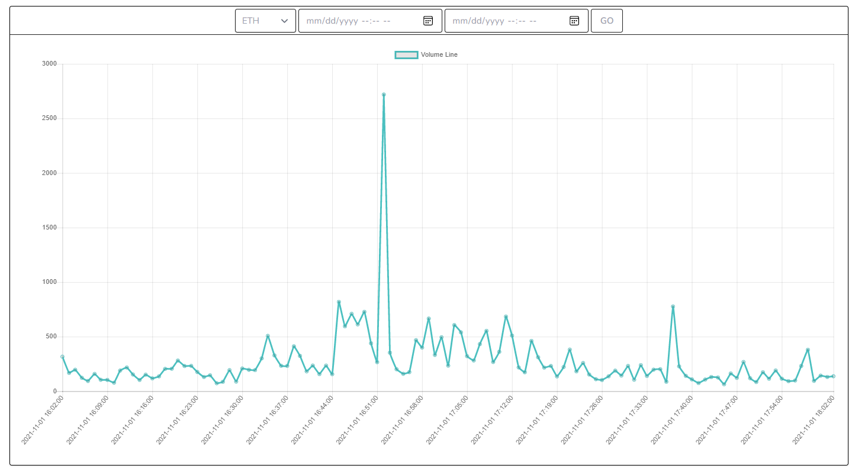Click the GO button

click(607, 21)
